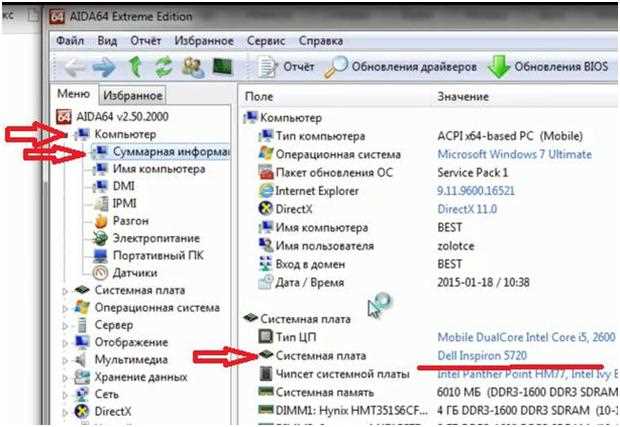620x427 pixels.
Task: Open Intel Panther Point HM77 chipset link
Action: click(x=527, y=374)
